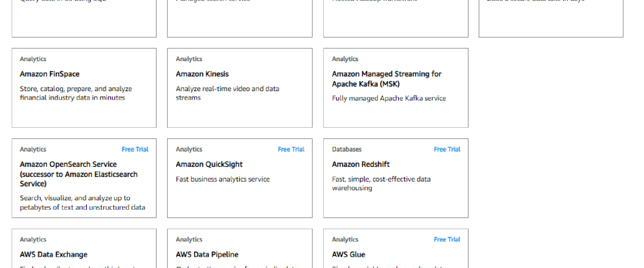Click the Free Trial label on AWS Glue card
The height and width of the screenshot is (268, 644).
point(447,239)
